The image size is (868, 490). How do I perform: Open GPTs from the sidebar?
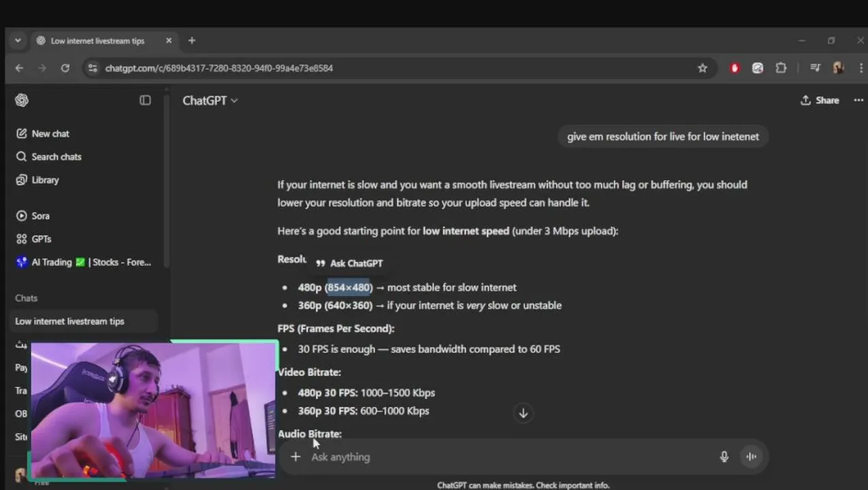click(33, 239)
